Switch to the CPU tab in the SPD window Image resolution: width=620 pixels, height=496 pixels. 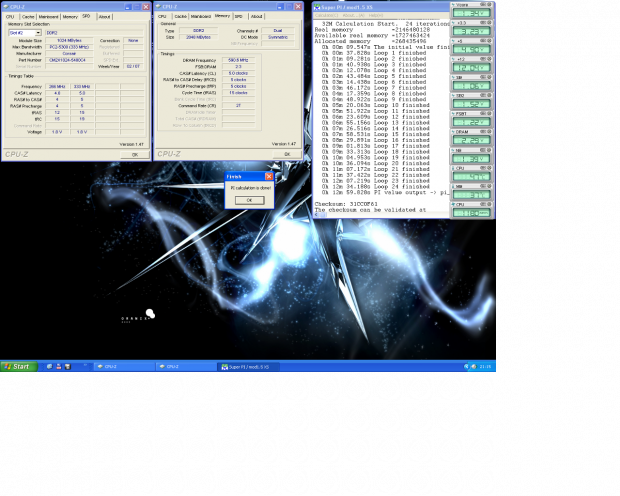pos(10,17)
